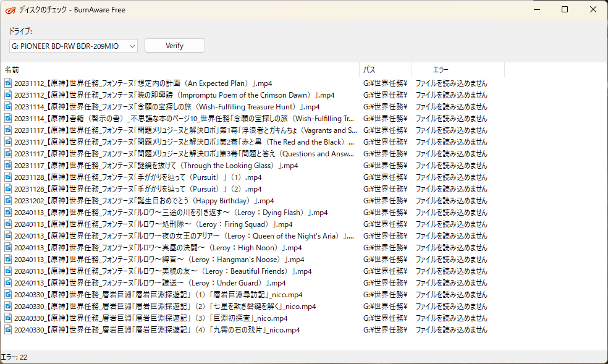Select file name 'Happy Birthday' .mp4
This screenshot has width=608, height=364.
(x=144, y=201)
